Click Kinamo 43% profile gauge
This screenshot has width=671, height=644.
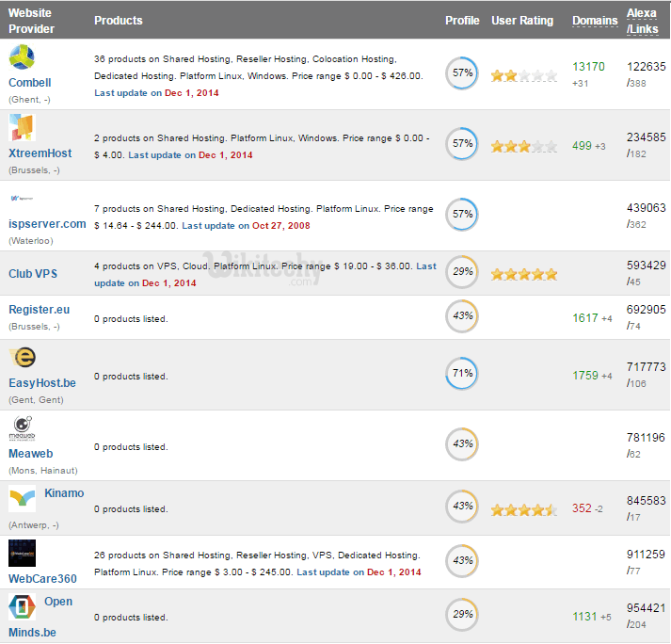pos(462,507)
